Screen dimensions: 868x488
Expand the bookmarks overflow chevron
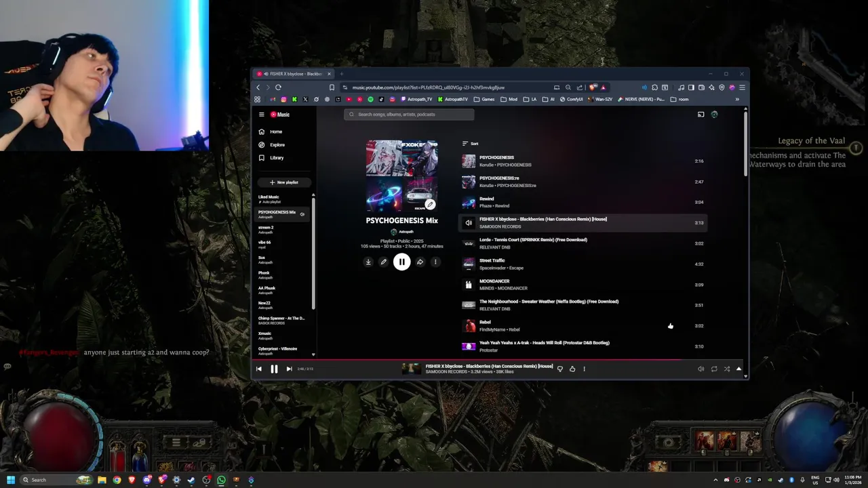pyautogui.click(x=737, y=100)
